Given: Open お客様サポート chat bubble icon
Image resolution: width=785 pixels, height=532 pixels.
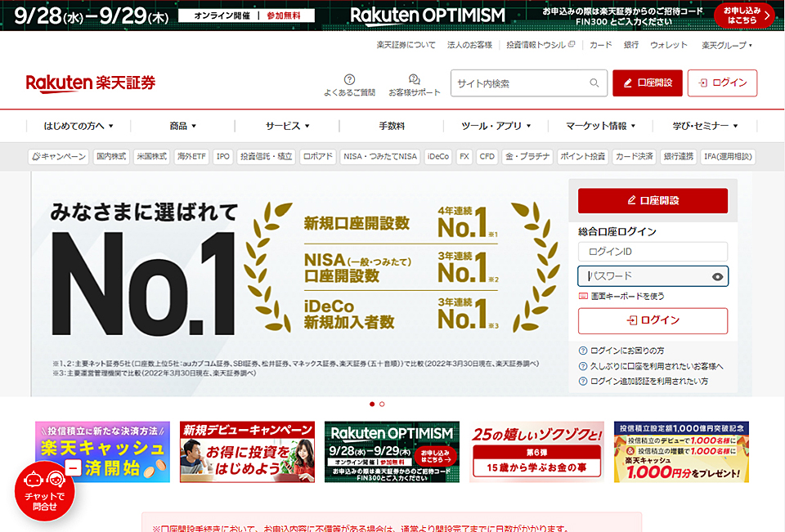Looking at the screenshot, I should click(x=414, y=79).
